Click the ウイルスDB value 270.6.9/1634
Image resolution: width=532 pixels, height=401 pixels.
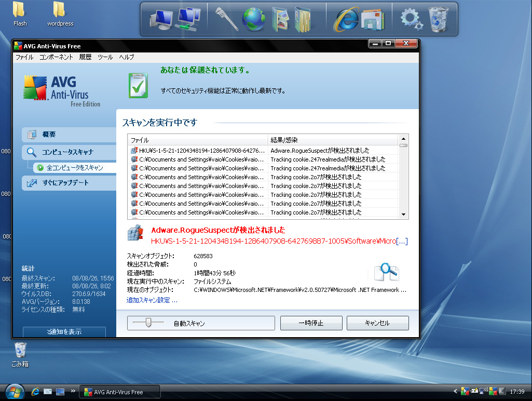click(x=89, y=294)
